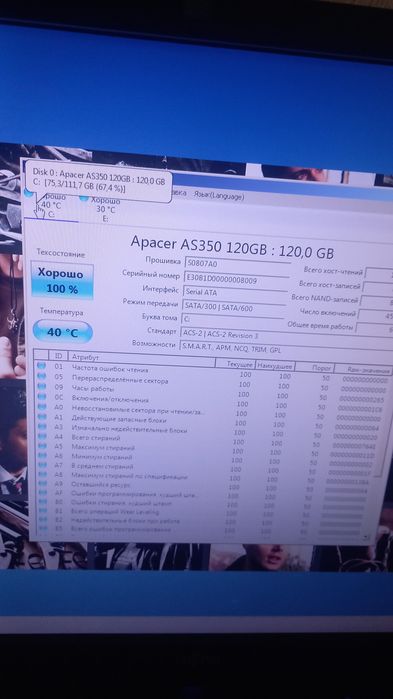Select the Невосстановимые сектора при чтении attribute
This screenshot has height=699, width=393.
point(138,411)
